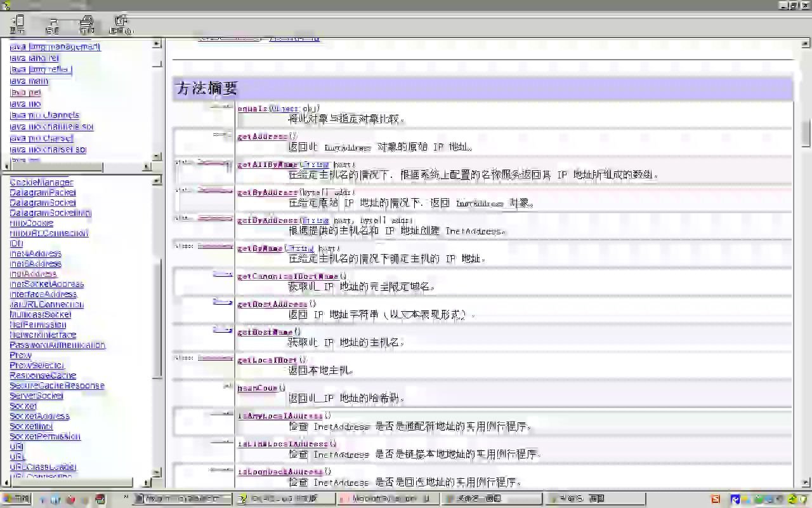
Task: Open the 选项 (Options) toolbar button
Action: [x=121, y=24]
